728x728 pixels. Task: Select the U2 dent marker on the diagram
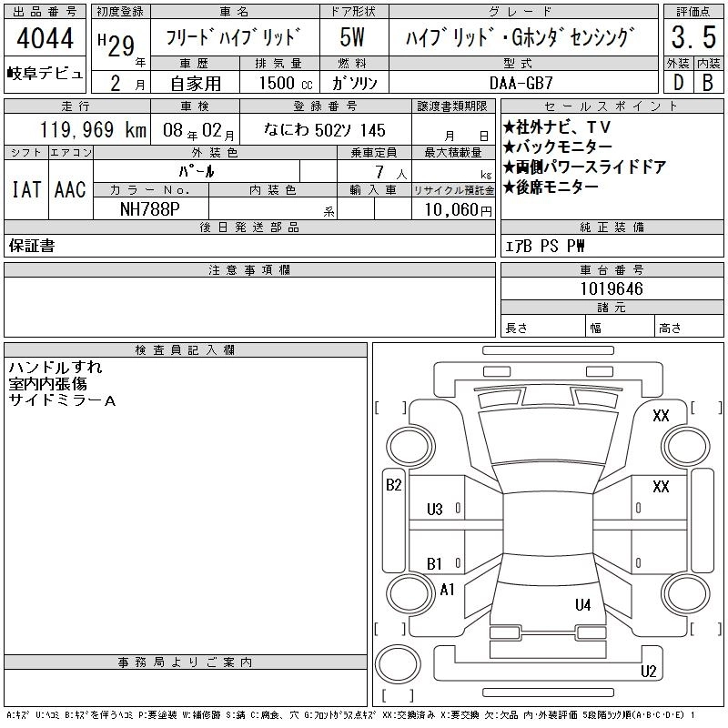coord(648,672)
